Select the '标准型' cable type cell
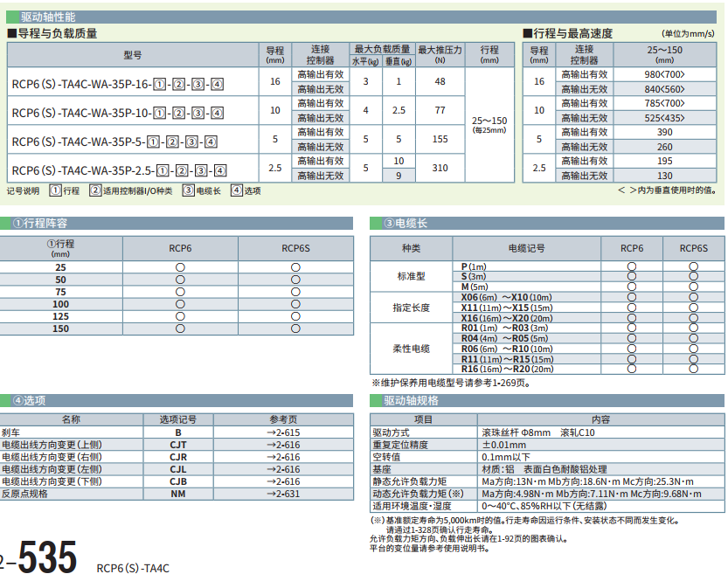This screenshot has width=728, height=574. 411,276
